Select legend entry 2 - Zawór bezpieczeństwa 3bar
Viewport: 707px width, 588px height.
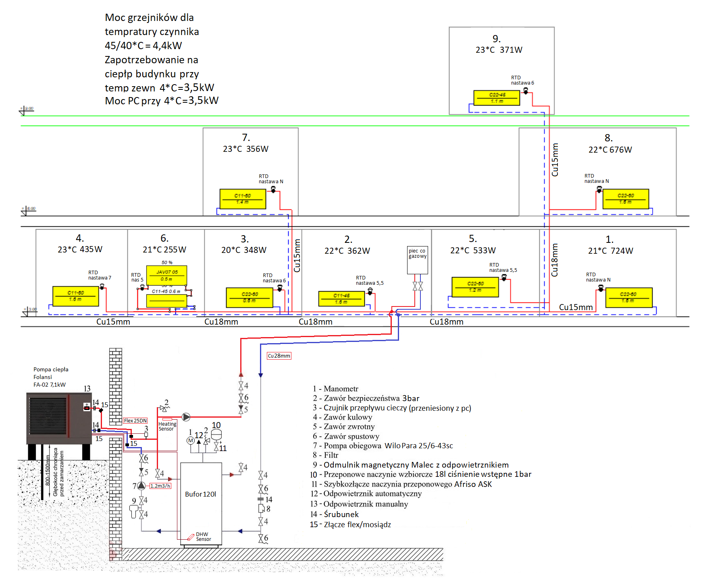point(366,398)
